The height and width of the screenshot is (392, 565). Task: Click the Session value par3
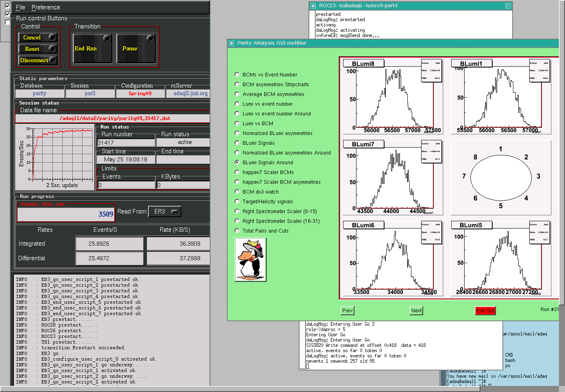90,94
